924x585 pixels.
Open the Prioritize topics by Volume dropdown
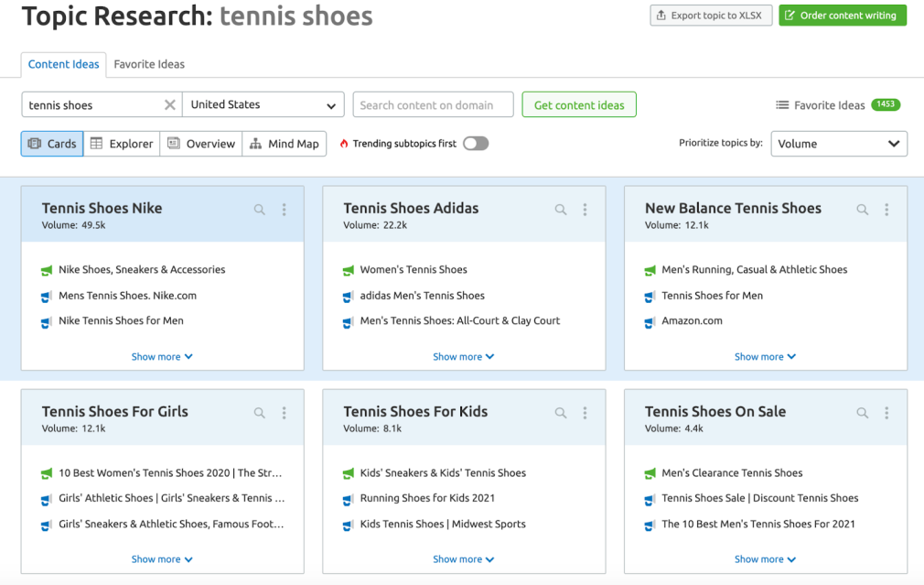coord(839,144)
